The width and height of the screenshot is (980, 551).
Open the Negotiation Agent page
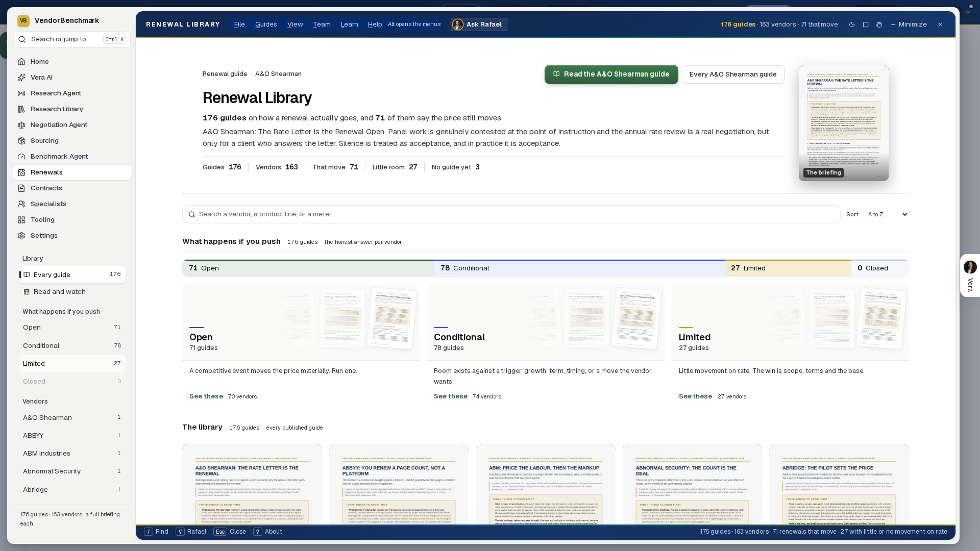click(72, 125)
